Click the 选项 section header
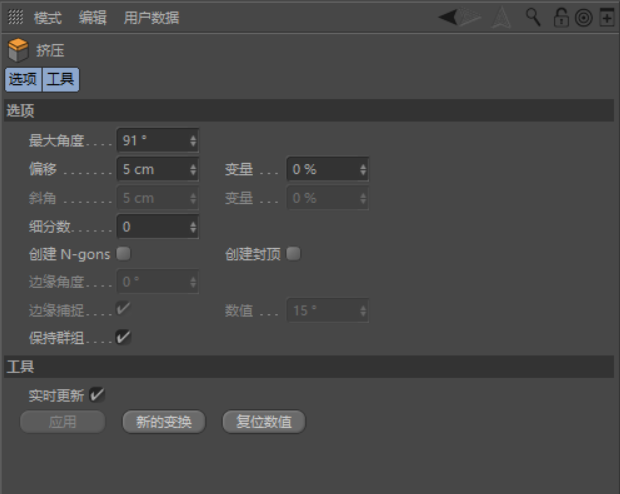Image resolution: width=620 pixels, height=494 pixels. pyautogui.click(x=309, y=111)
